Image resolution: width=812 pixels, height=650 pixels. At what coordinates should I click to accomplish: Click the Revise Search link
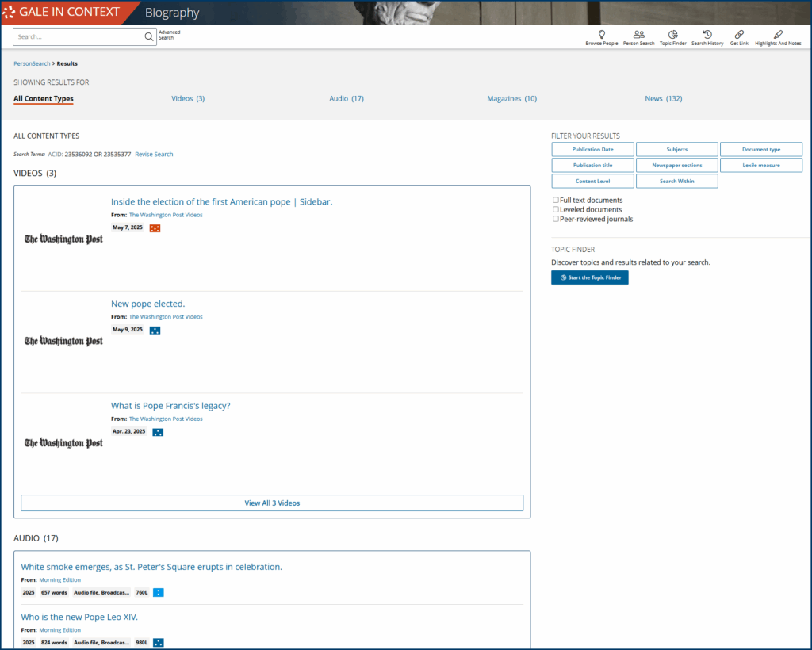click(154, 155)
